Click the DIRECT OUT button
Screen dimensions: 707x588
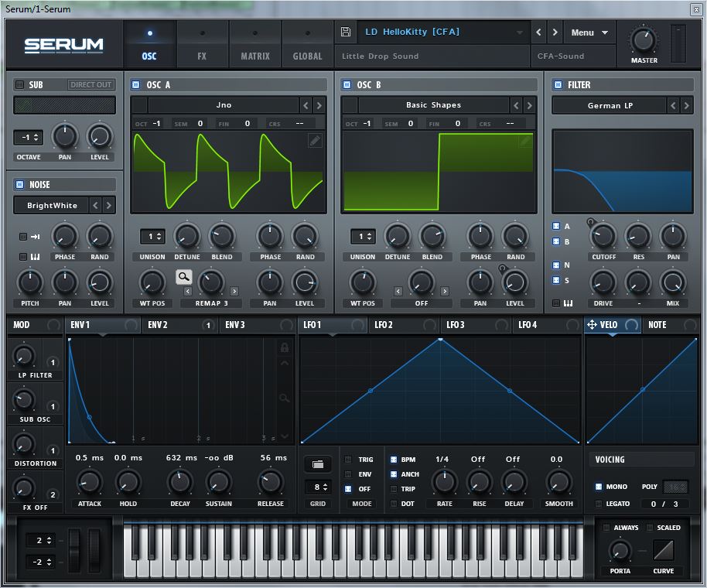coord(91,85)
